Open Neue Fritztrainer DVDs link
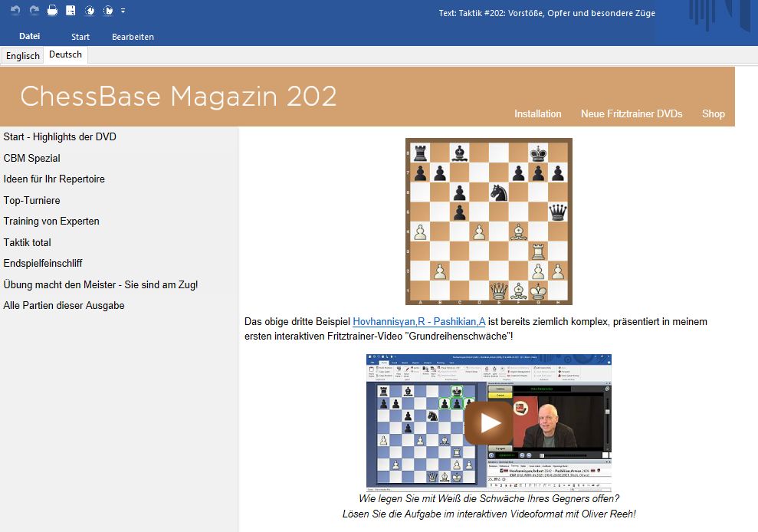 (x=631, y=113)
